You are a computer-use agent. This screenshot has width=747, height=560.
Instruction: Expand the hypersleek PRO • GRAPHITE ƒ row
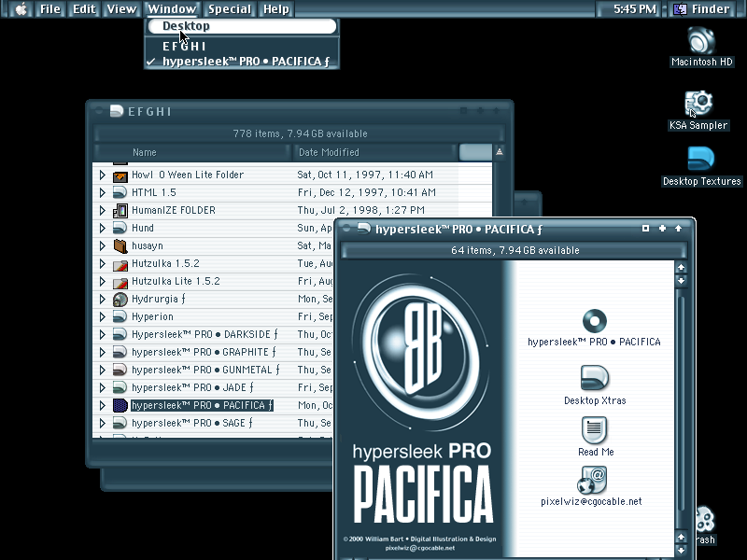(102, 352)
